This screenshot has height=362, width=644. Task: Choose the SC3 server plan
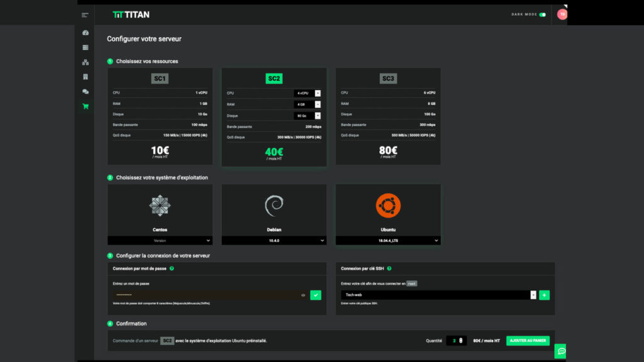pos(388,79)
